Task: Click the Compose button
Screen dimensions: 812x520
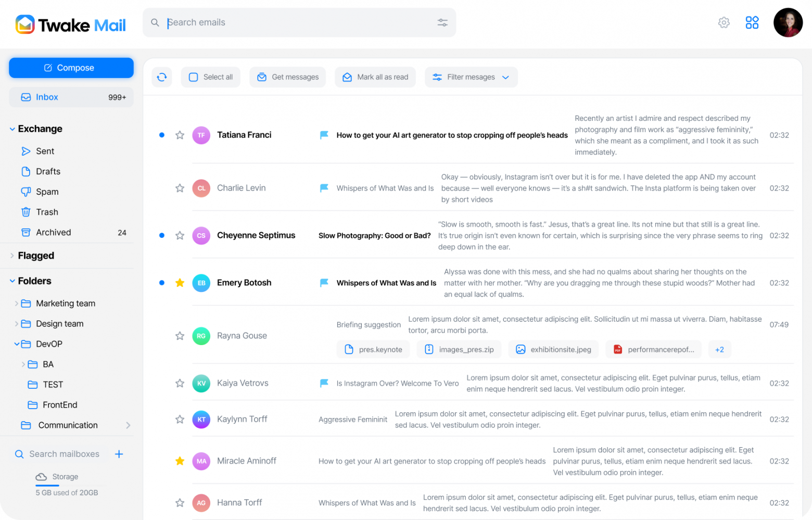Action: pos(71,68)
